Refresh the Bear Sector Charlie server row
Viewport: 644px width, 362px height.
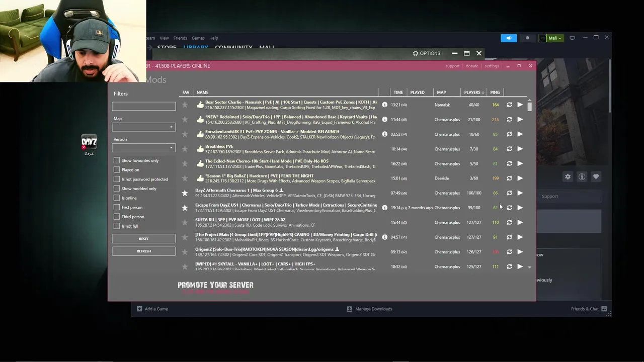(x=509, y=105)
